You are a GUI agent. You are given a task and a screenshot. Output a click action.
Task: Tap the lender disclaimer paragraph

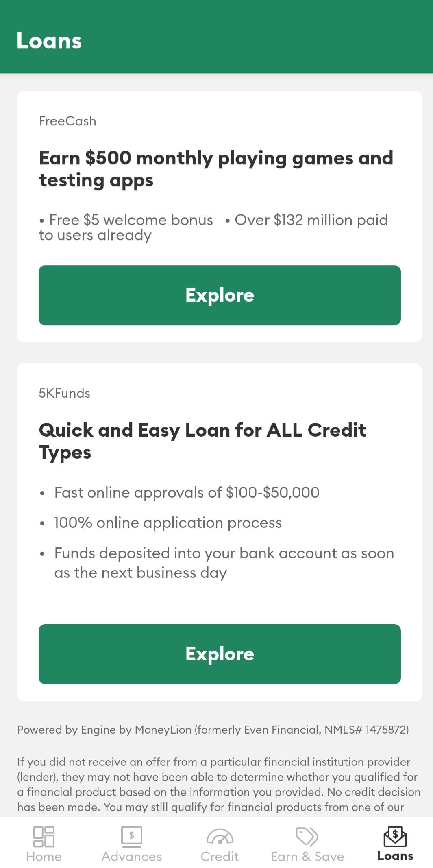coord(218,784)
